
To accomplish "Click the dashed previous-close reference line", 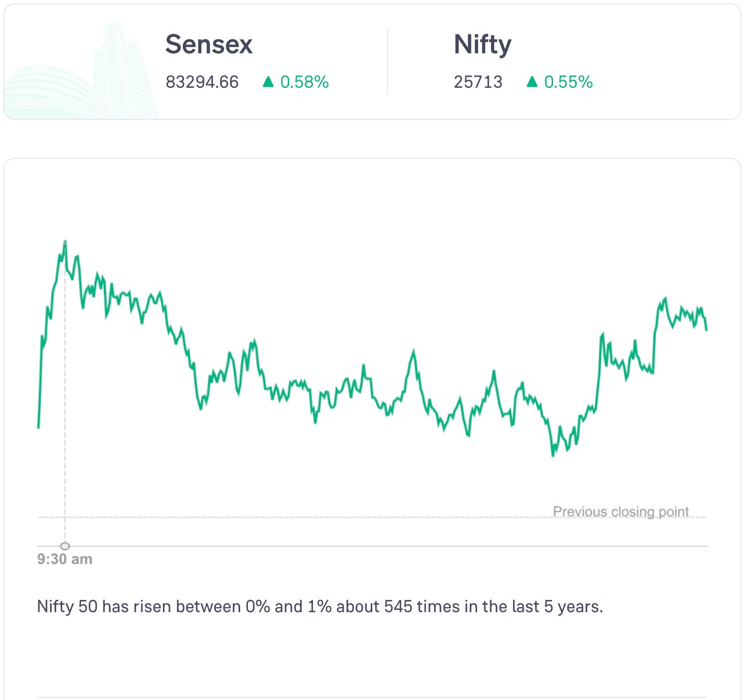I will (278, 517).
